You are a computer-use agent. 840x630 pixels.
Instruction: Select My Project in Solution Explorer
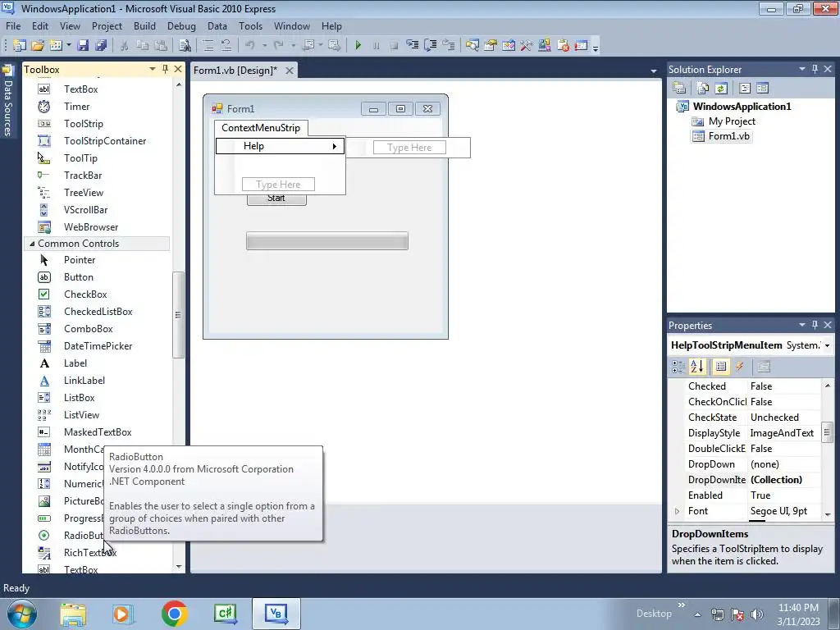click(732, 121)
